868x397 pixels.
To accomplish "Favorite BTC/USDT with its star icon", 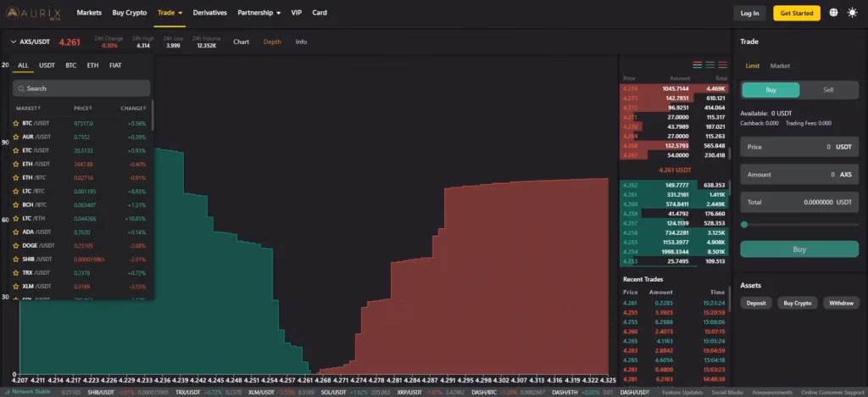I will pos(15,123).
